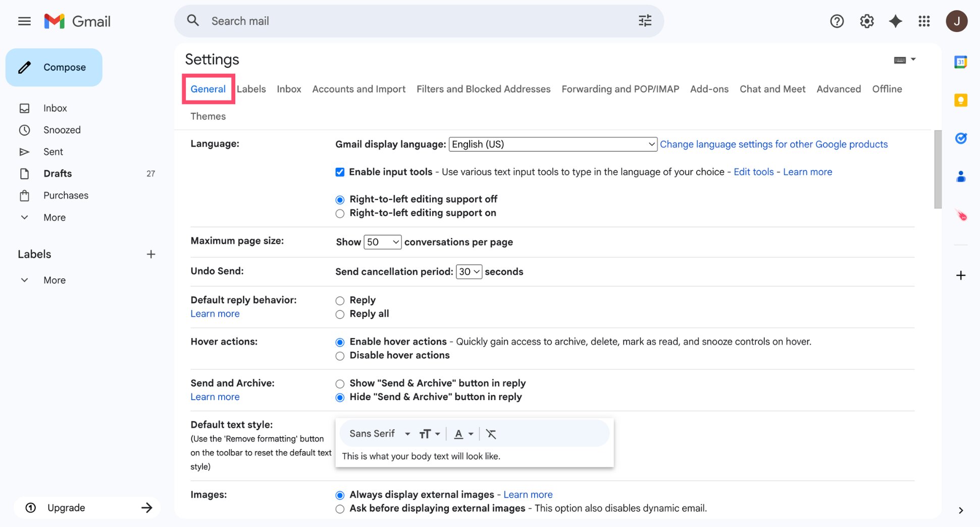Switch to the Offline tab
This screenshot has width=980, height=527.
click(x=887, y=89)
